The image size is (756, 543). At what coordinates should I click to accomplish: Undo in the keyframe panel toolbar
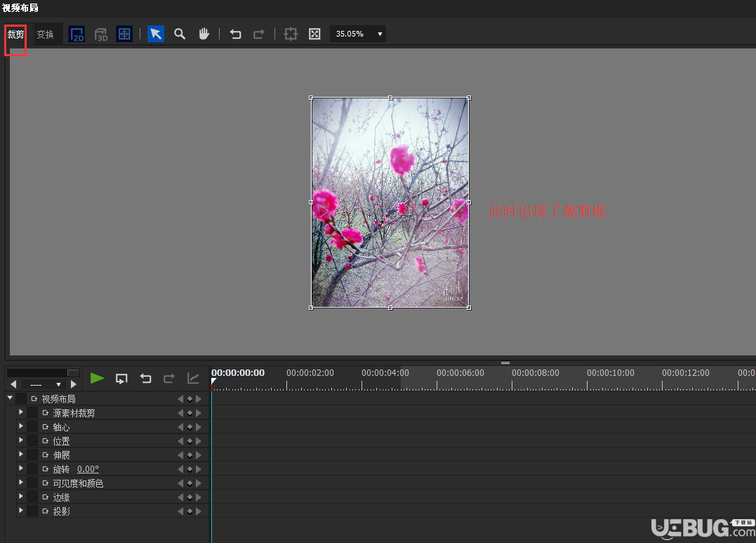(145, 379)
